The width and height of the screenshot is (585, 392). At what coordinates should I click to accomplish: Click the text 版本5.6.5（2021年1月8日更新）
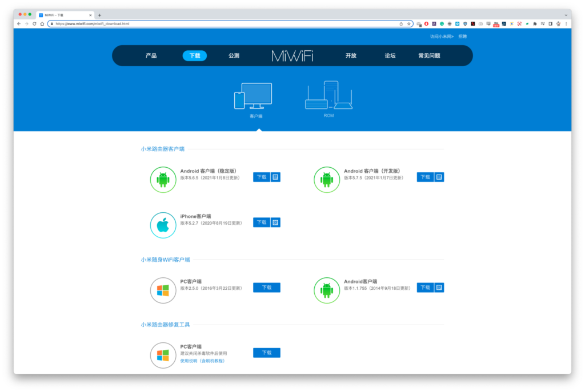tap(210, 178)
